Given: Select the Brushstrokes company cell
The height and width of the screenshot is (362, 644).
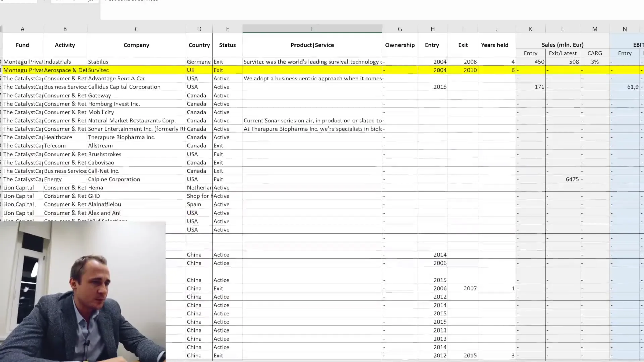Looking at the screenshot, I should pos(136,154).
